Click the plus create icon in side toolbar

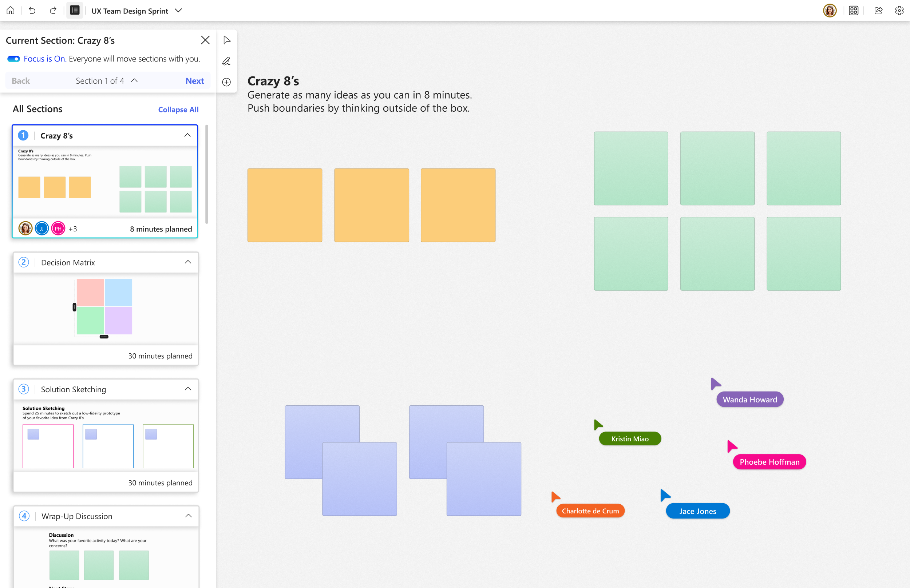pos(226,82)
